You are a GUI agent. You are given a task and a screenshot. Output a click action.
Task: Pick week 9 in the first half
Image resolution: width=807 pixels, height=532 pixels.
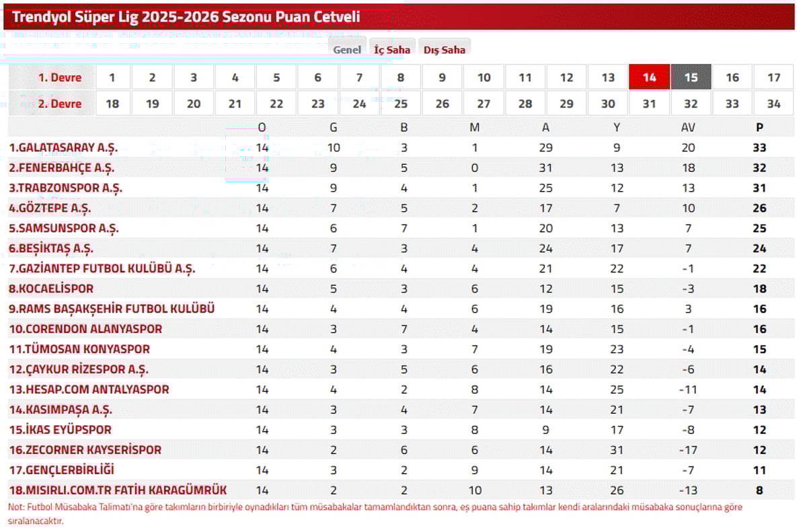(442, 77)
